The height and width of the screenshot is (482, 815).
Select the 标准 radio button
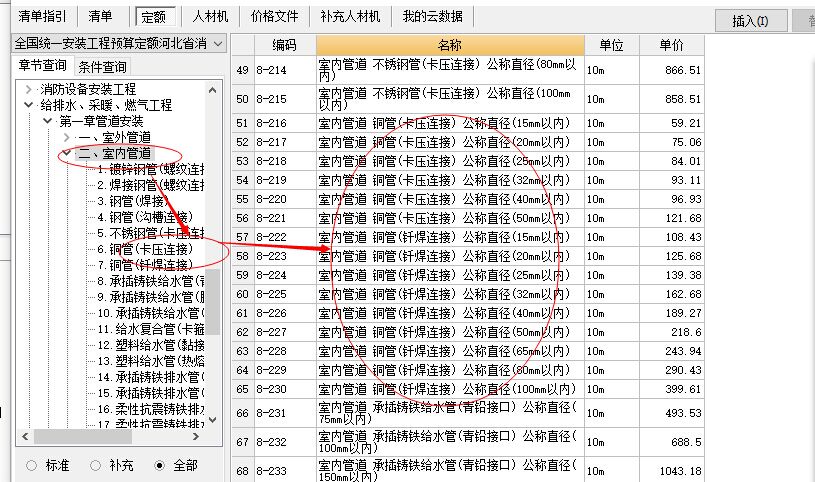pos(31,465)
